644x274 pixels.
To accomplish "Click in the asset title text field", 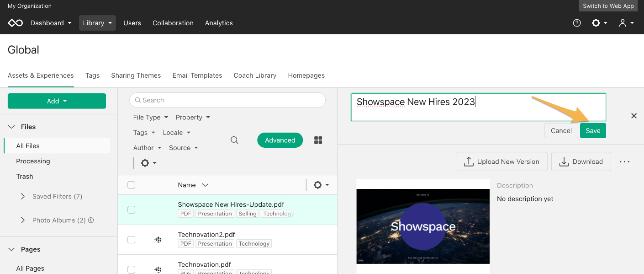I will coord(478,107).
